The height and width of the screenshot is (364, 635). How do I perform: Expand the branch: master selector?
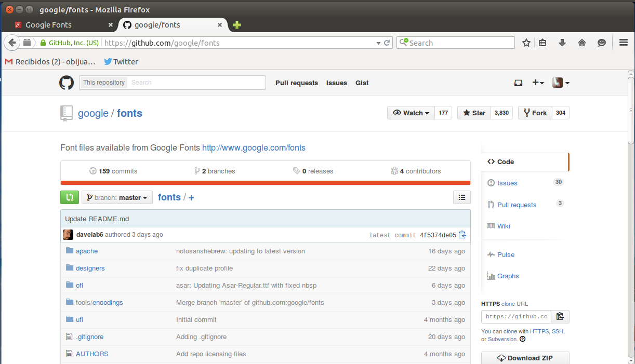click(117, 197)
